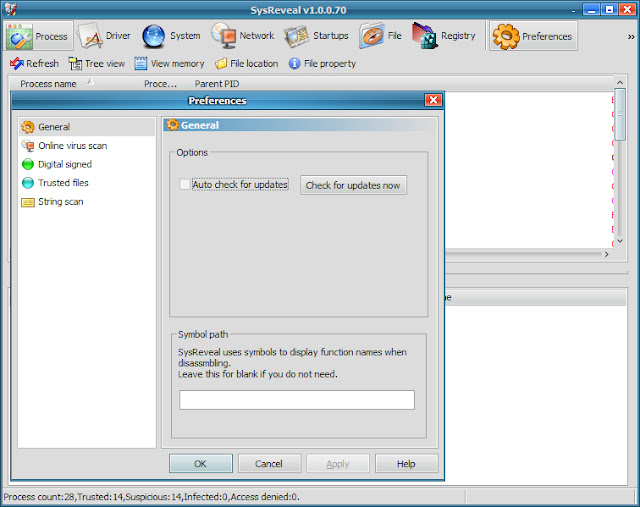Enable Auto check for updates
The width and height of the screenshot is (640, 507).
[185, 185]
